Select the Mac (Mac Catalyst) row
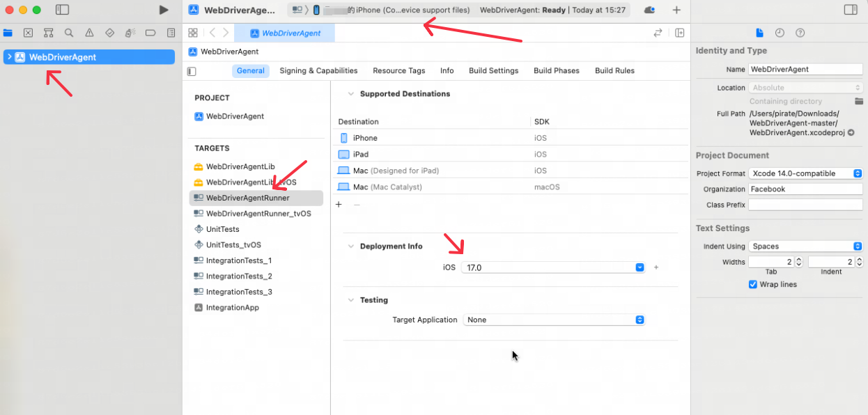The height and width of the screenshot is (415, 868). pos(510,187)
